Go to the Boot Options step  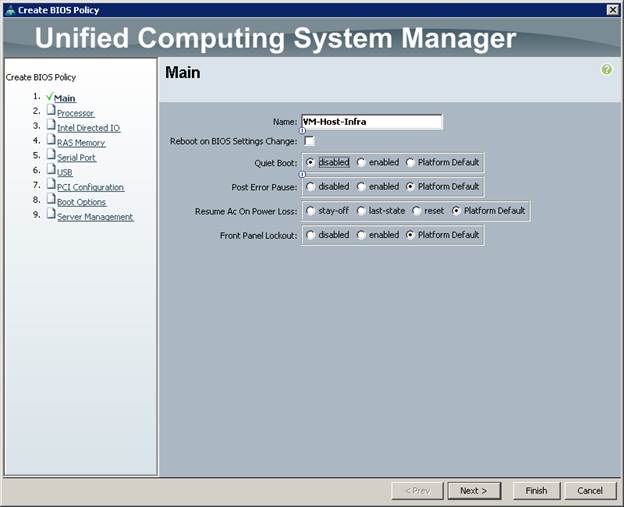click(81, 202)
